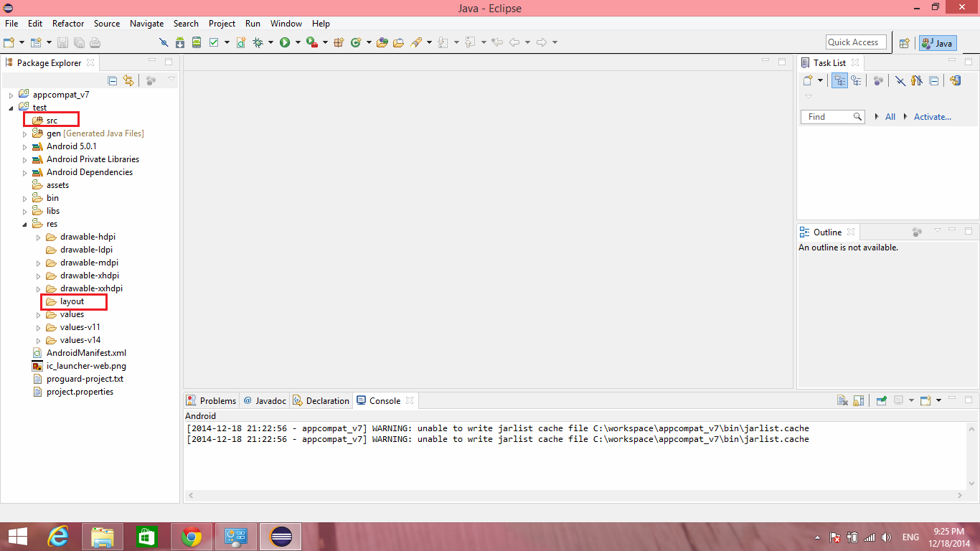
Task: Switch to the Problems tab
Action: [211, 401]
